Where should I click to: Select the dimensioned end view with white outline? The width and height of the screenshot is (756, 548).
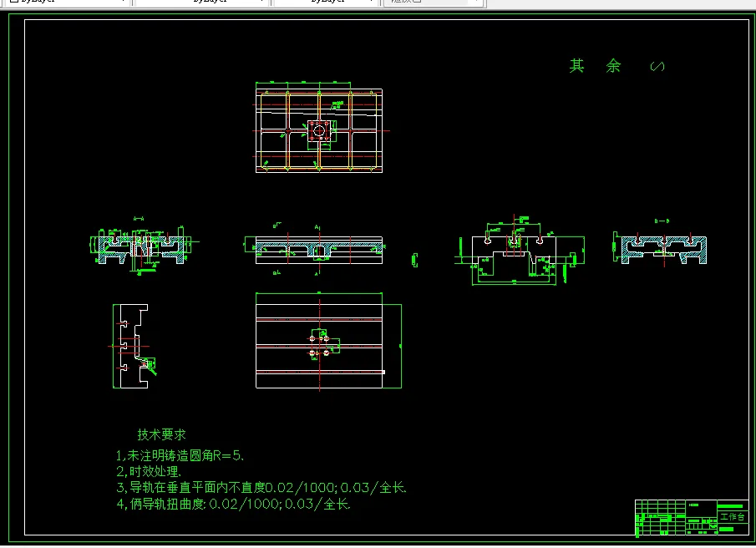(520, 251)
